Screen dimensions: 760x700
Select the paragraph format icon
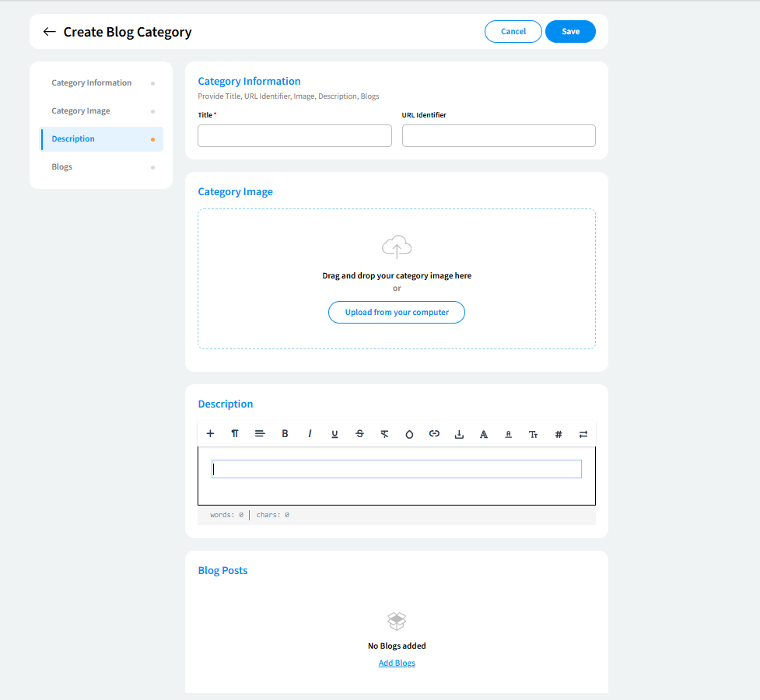[235, 434]
